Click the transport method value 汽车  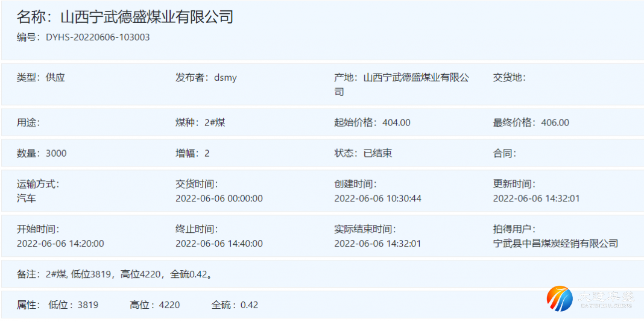click(27, 198)
